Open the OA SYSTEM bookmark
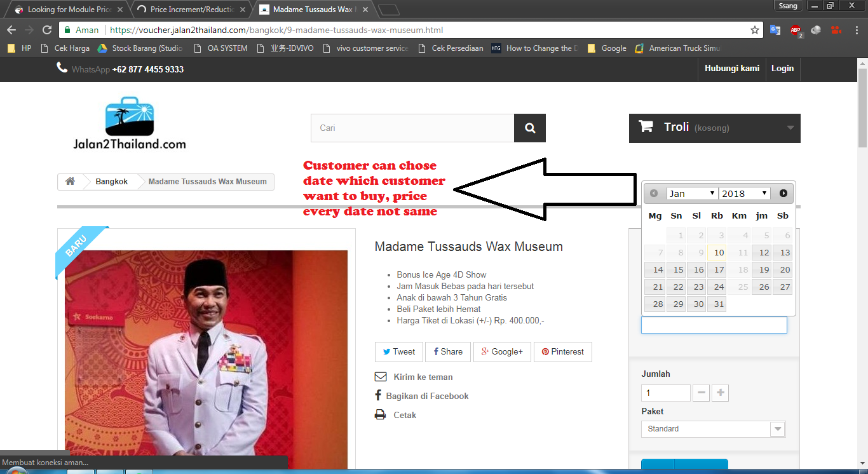This screenshot has width=868, height=474. [x=220, y=48]
